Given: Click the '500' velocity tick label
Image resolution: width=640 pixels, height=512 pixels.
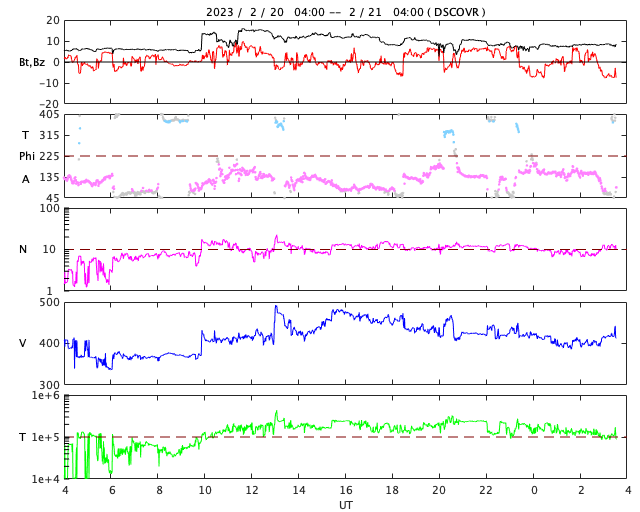Looking at the screenshot, I should [49, 303].
